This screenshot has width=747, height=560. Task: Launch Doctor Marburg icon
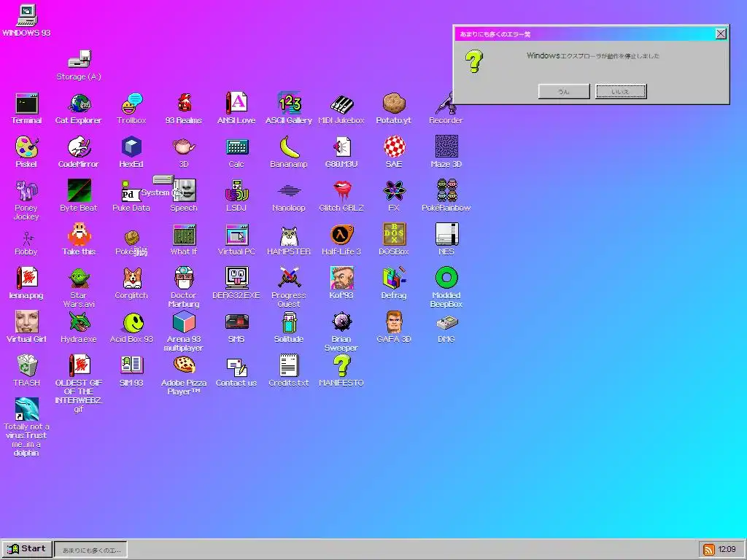[184, 279]
